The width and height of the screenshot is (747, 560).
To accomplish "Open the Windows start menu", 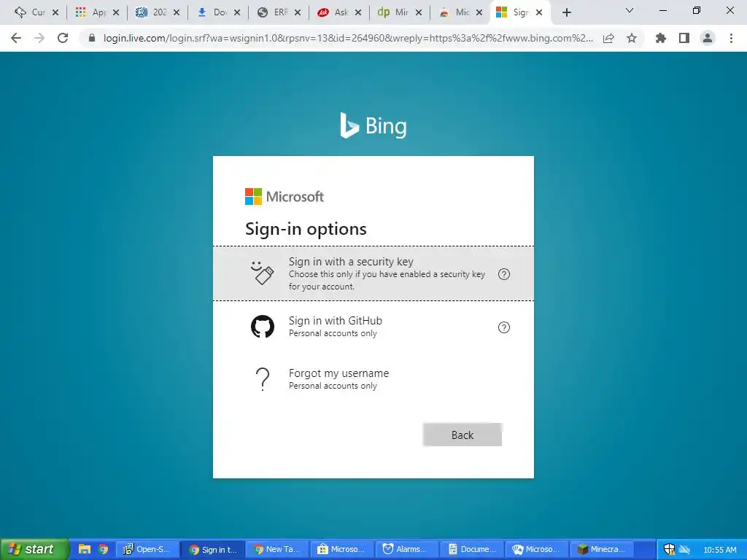I will pyautogui.click(x=34, y=549).
